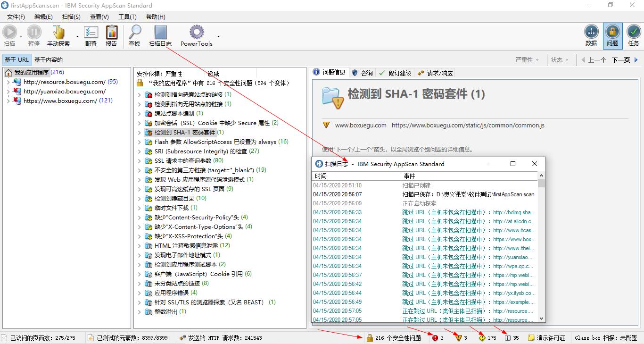Open PowerTools gear
The image size is (644, 344).
197,36
